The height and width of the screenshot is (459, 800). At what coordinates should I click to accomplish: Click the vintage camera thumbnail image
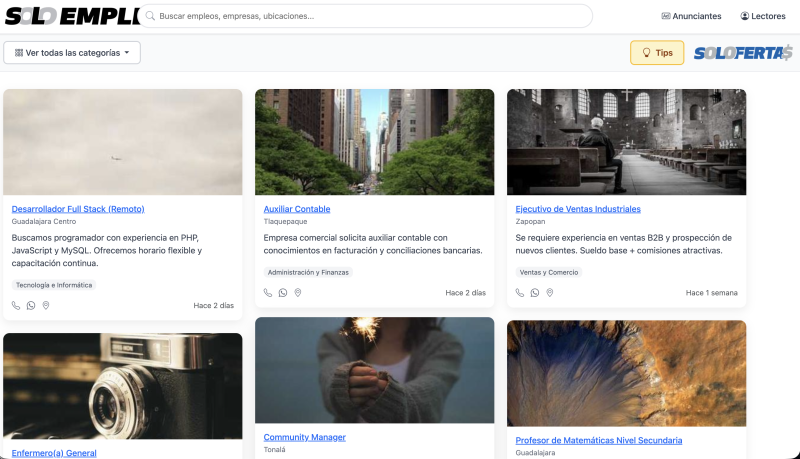point(123,386)
